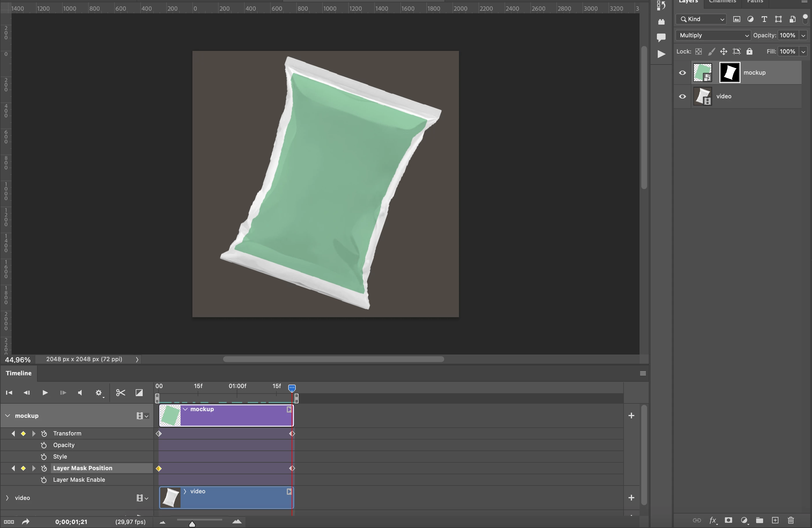Open the Multiply blend mode dropdown

pos(713,36)
